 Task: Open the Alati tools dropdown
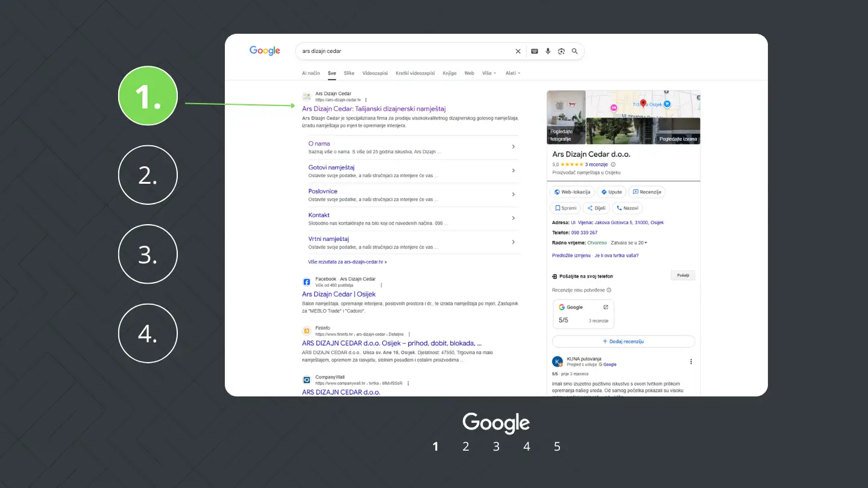[x=512, y=73]
